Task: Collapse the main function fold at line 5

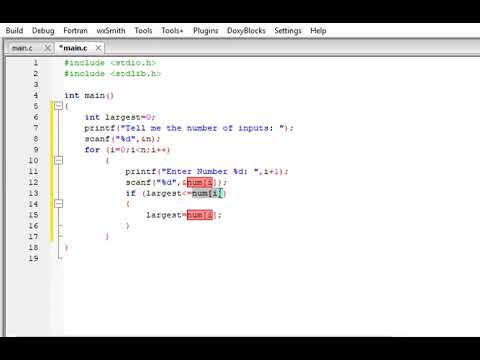Action: pos(59,106)
